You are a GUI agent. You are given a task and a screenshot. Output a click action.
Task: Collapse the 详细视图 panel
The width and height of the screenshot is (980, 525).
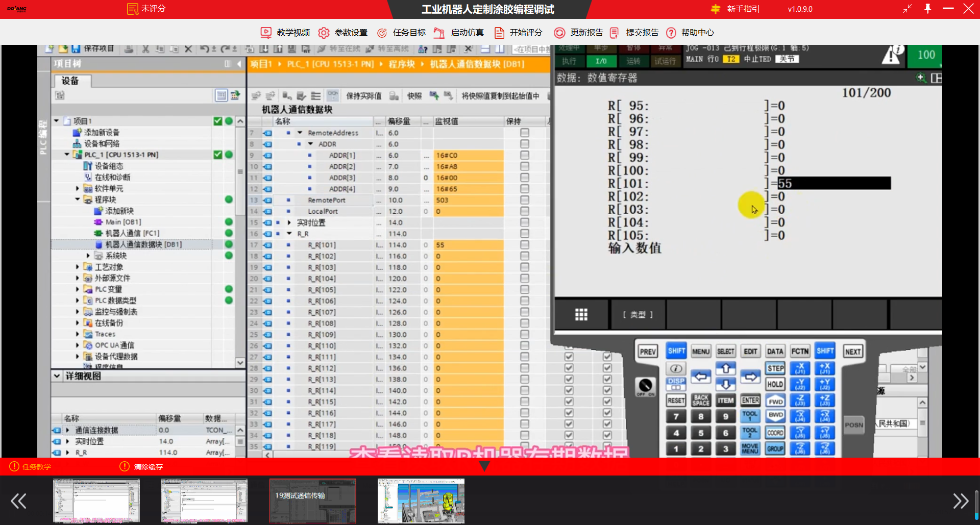point(57,376)
